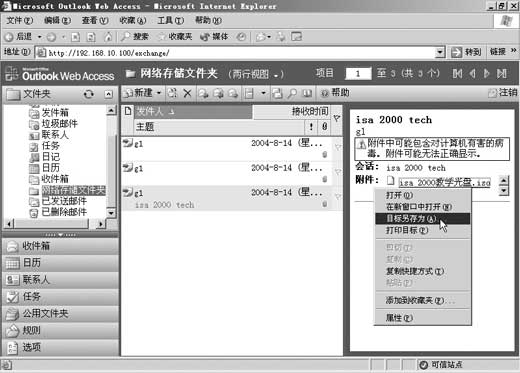Image resolution: width=520 pixels, height=373 pixels.
Task: Open the address book icon in toolbar
Action: point(307,93)
